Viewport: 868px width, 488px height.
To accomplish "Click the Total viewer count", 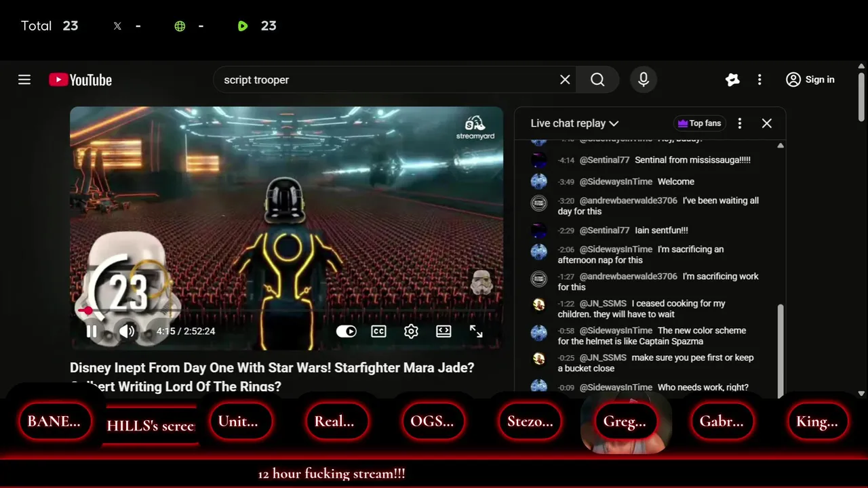I will 50,26.
